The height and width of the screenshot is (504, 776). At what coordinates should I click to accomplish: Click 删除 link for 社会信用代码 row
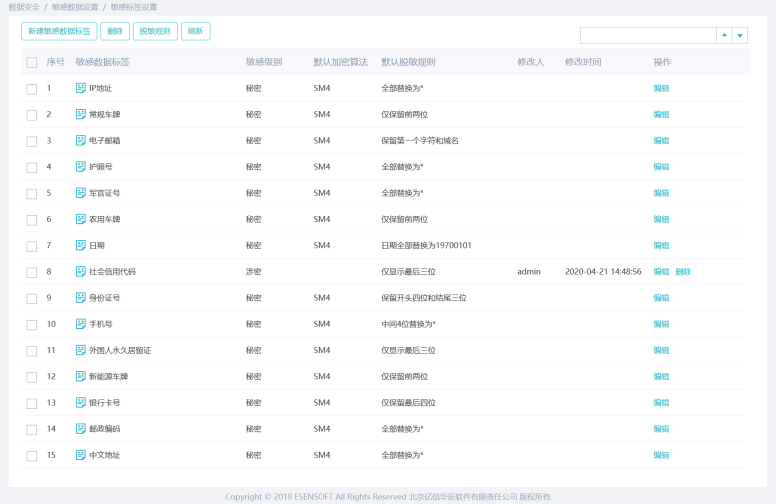coord(683,271)
